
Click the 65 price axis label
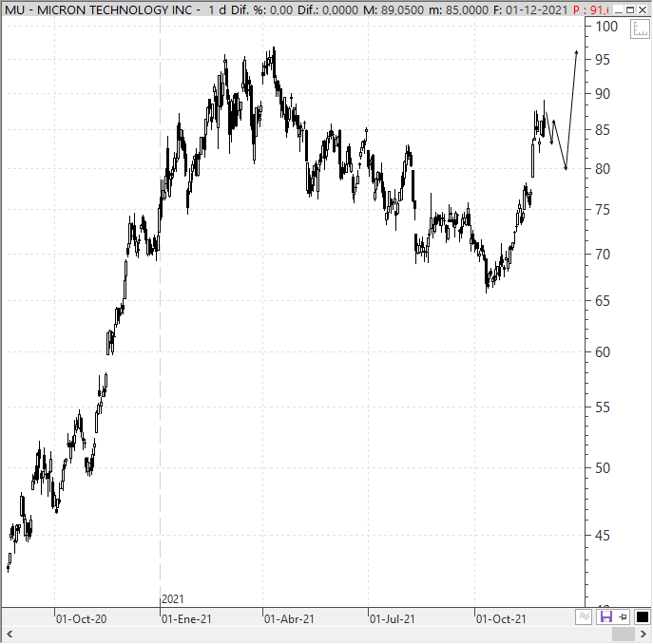coord(603,301)
